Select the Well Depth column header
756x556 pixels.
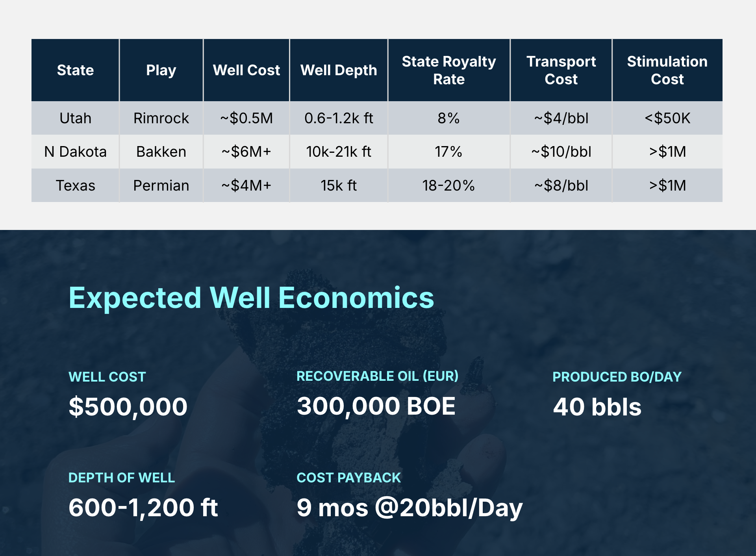point(339,70)
